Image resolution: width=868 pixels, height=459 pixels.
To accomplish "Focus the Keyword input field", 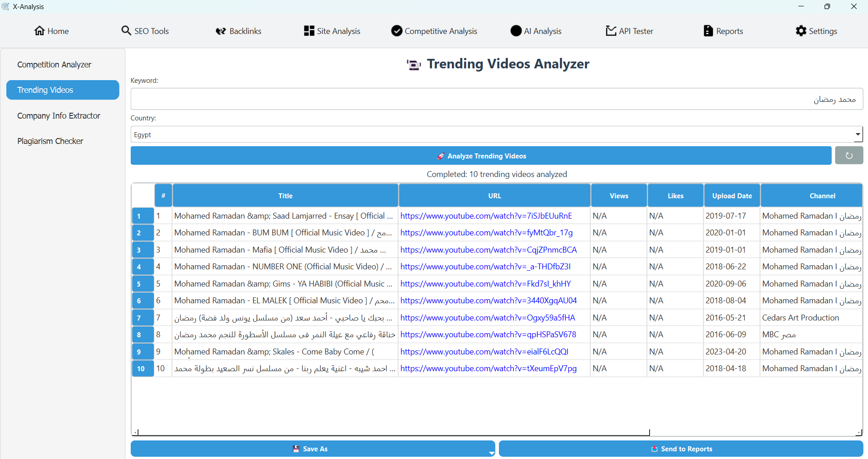I will point(497,99).
